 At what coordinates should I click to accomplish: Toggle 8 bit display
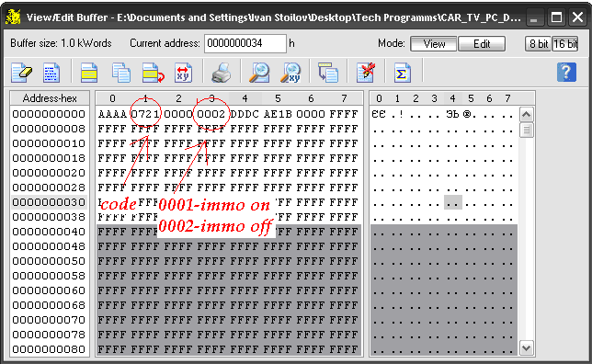click(x=538, y=44)
